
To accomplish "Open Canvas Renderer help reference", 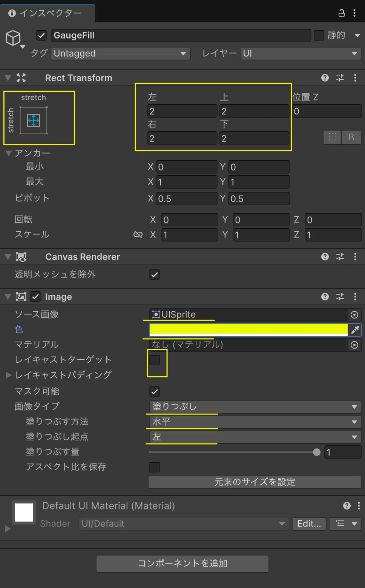I will pos(325,257).
